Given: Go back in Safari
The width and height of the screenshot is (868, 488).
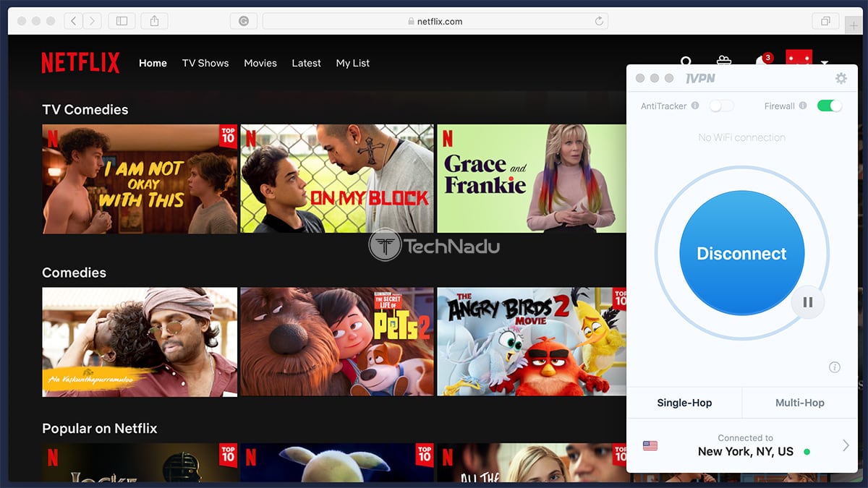Looking at the screenshot, I should coord(73,21).
